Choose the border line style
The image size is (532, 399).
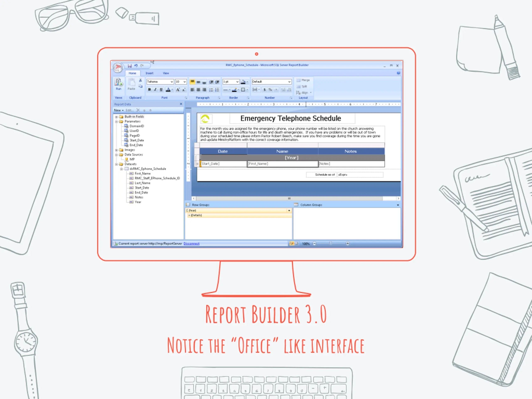227,90
